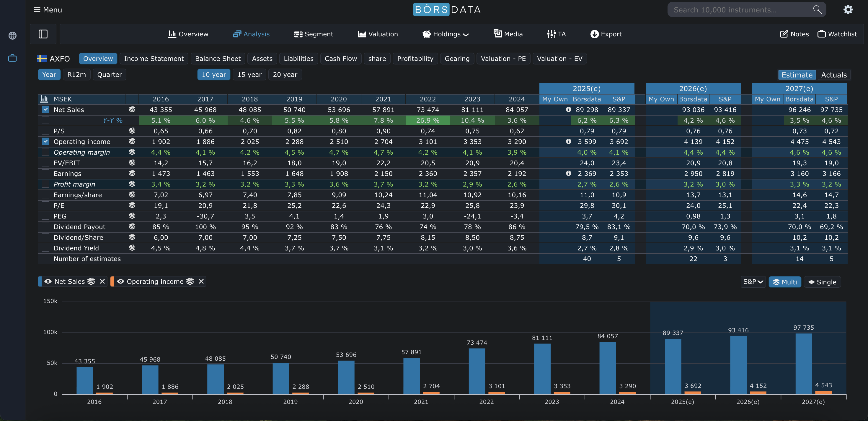Click the search magnifier icon
Viewport: 868px width, 421px height.
pyautogui.click(x=817, y=9)
